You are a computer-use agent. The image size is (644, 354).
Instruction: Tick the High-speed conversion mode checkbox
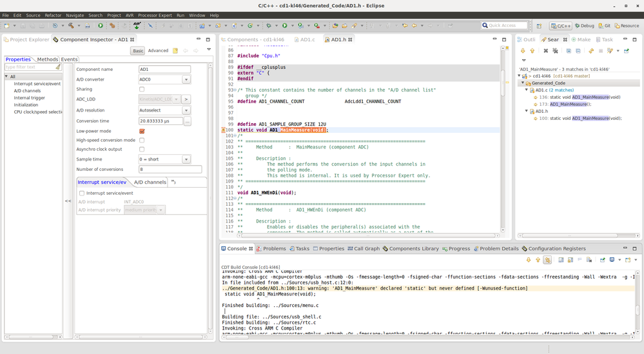(x=142, y=140)
